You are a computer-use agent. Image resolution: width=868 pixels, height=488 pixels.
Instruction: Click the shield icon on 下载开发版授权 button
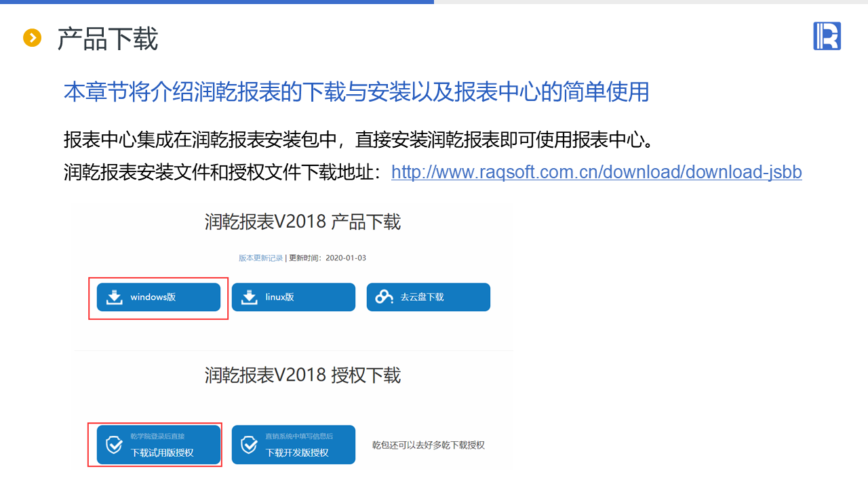click(248, 444)
